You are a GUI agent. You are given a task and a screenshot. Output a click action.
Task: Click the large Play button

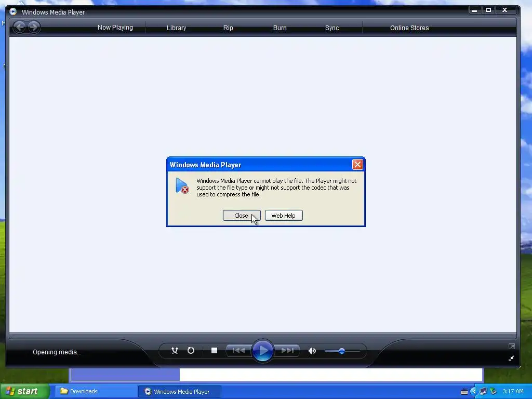pyautogui.click(x=262, y=351)
